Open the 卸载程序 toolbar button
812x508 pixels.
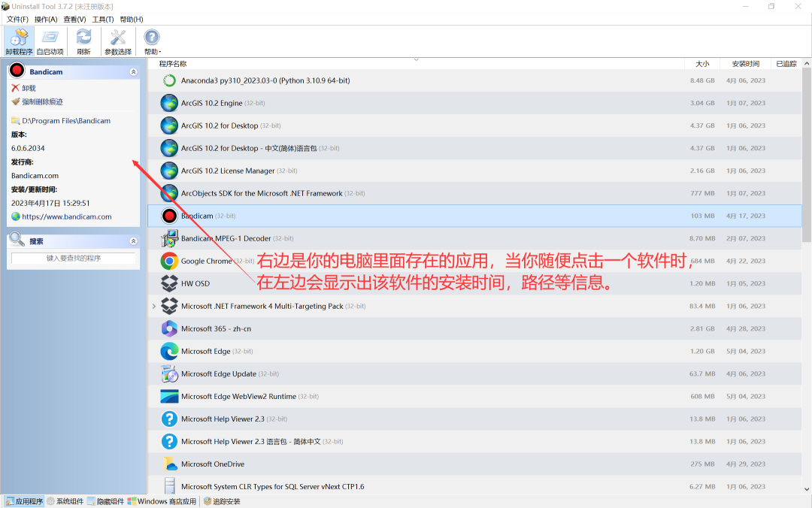(19, 41)
